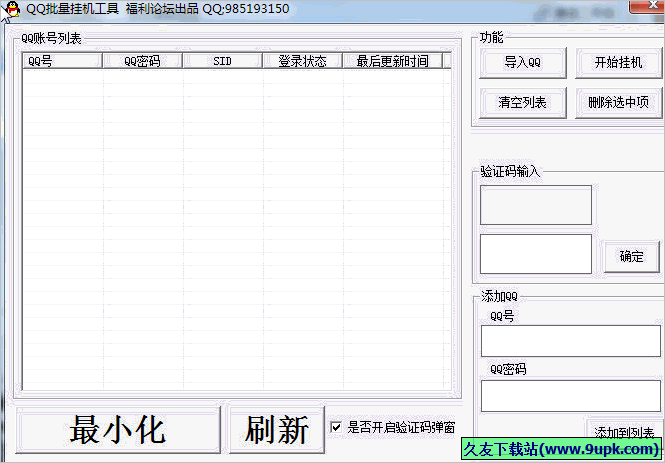Click the 最后更新时间 column header
The image size is (665, 463).
392,61
